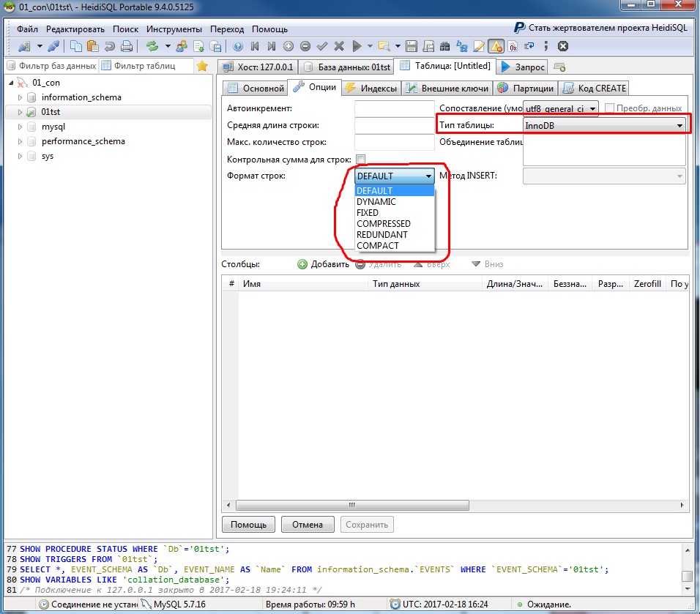The image size is (700, 614).
Task: Click the blue Help icon in toolbar
Action: coord(237,46)
